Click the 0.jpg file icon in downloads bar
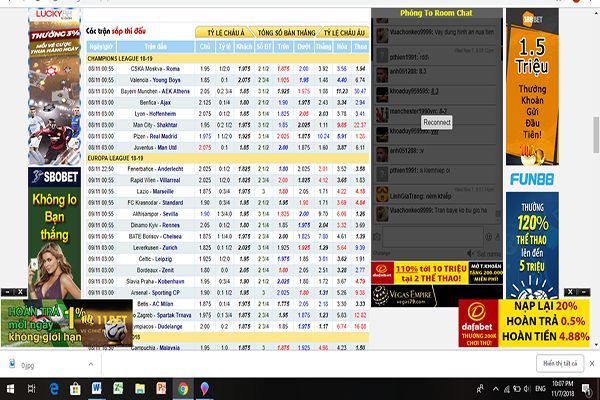600x400 pixels. click(x=12, y=364)
